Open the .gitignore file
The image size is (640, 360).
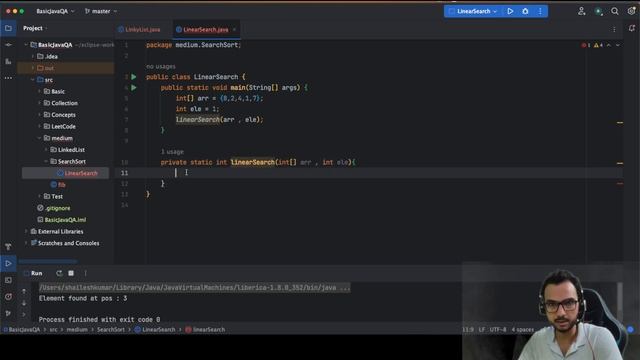tap(57, 208)
